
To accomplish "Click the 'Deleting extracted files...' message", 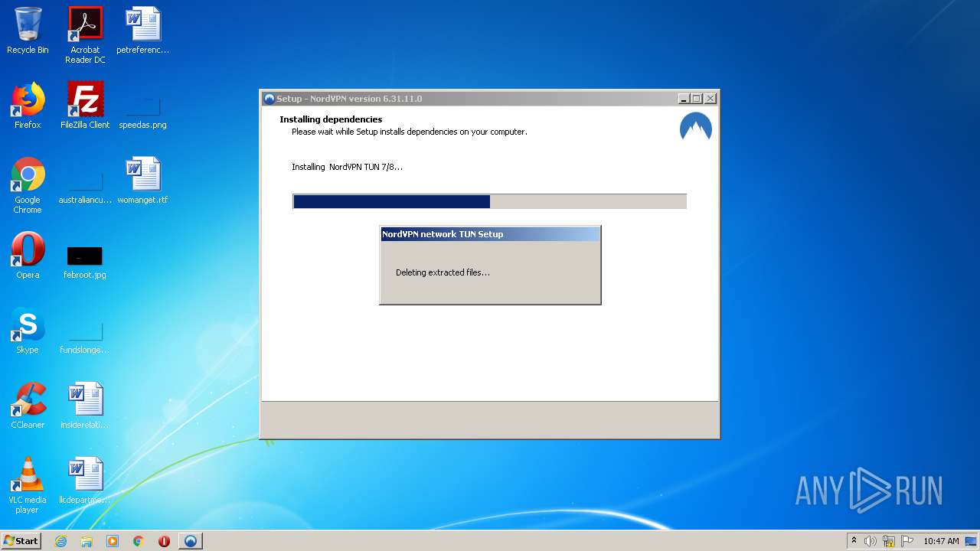I will pos(443,272).
